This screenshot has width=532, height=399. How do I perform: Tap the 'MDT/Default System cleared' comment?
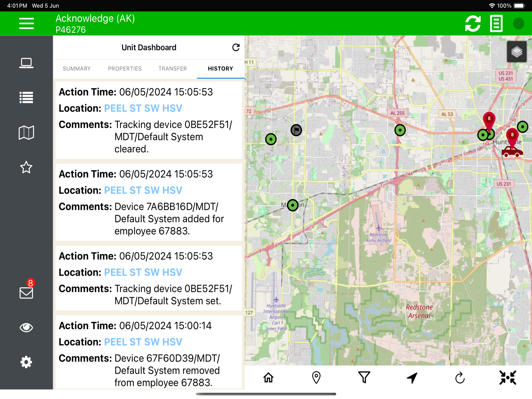point(173,137)
